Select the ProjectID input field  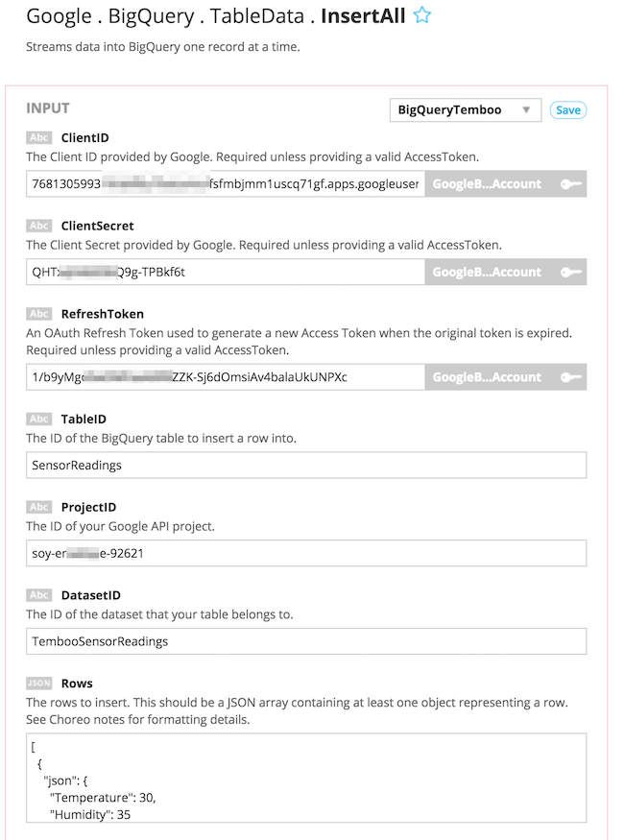click(x=306, y=554)
